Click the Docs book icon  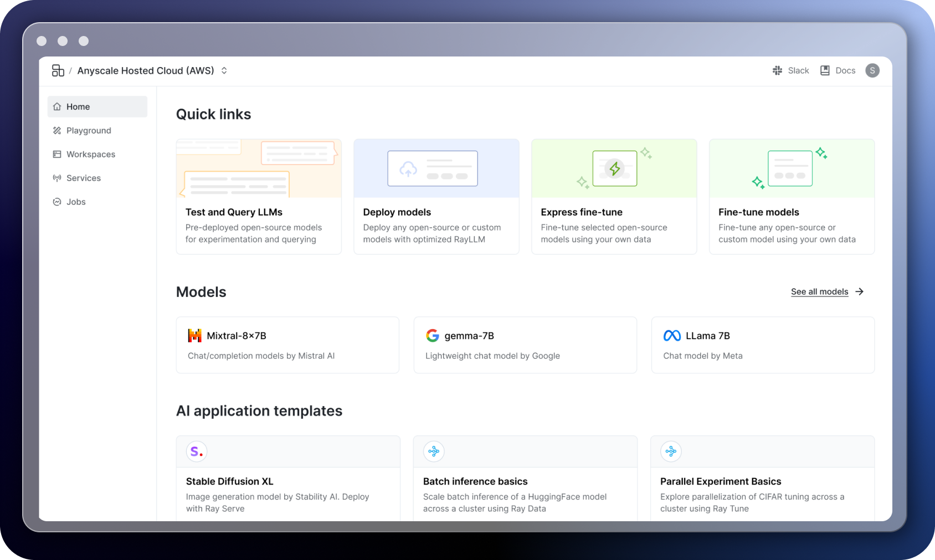pyautogui.click(x=825, y=70)
